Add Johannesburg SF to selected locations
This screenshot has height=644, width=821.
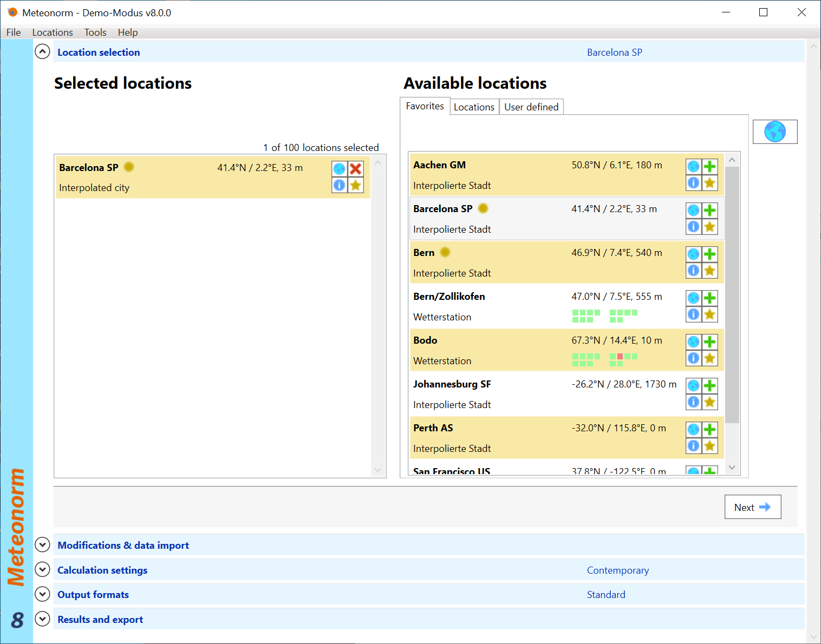point(709,386)
